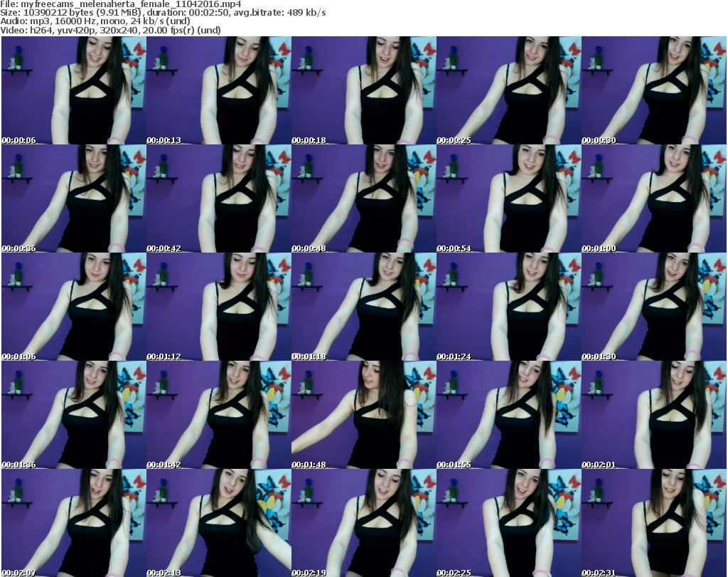Open the thumbnail marked 00:00:25

point(509,90)
